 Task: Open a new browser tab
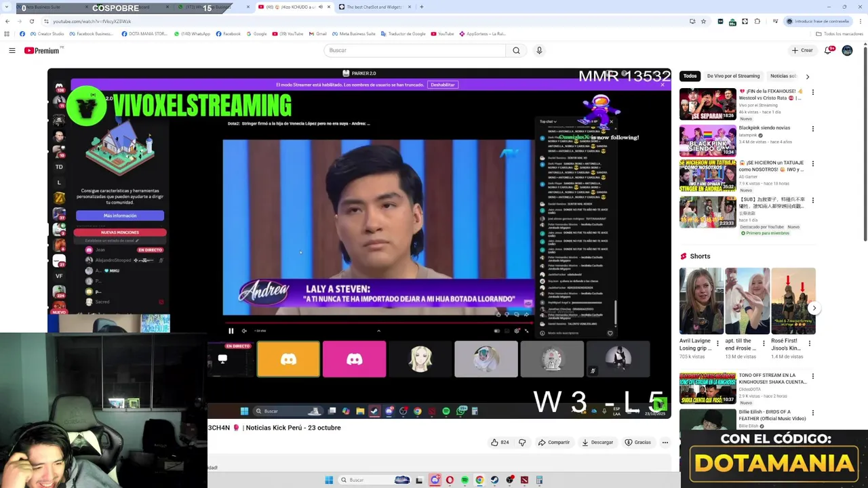(x=422, y=7)
